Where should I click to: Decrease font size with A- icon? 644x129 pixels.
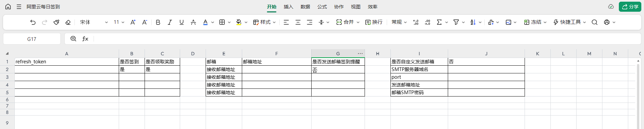(x=145, y=22)
